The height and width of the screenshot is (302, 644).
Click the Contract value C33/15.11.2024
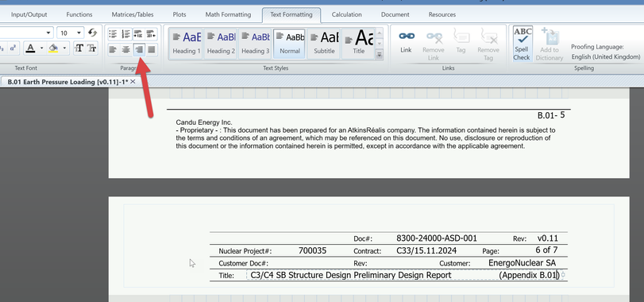pyautogui.click(x=426, y=250)
